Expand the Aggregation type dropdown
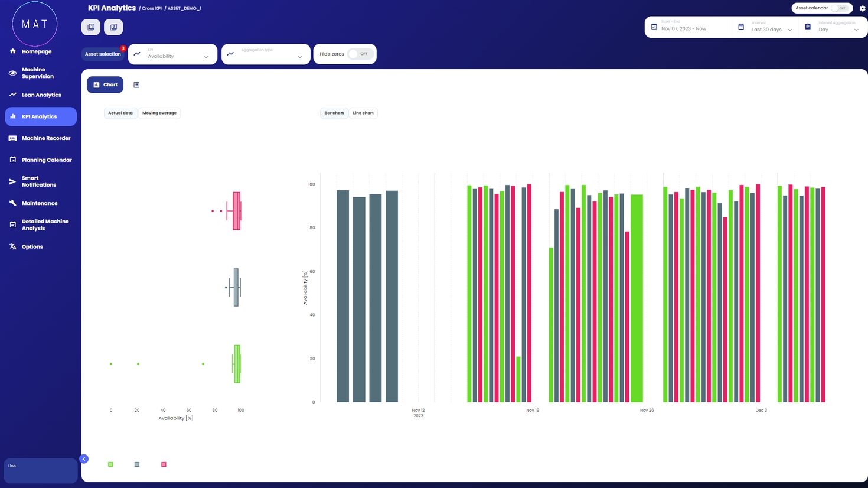This screenshot has height=488, width=868. (x=266, y=54)
